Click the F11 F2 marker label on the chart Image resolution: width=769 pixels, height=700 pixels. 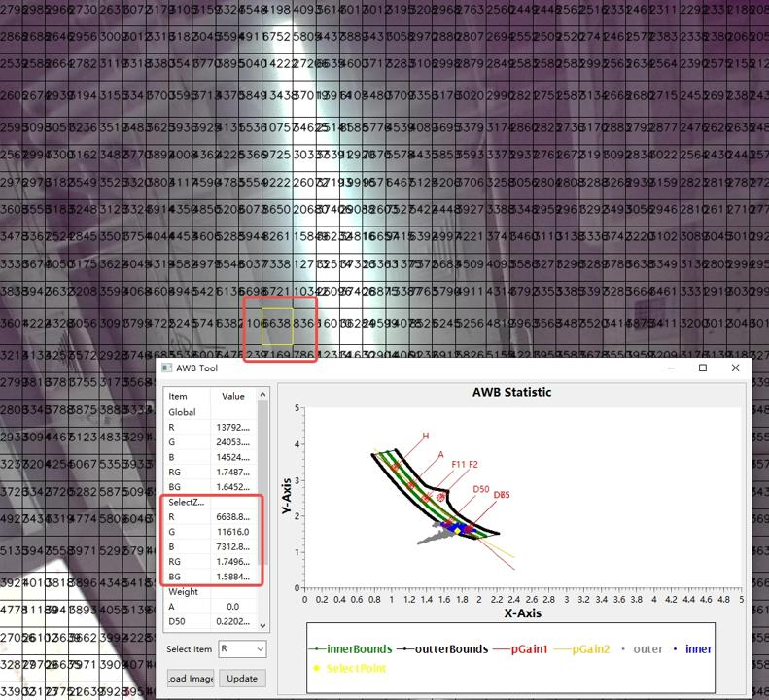[x=465, y=464]
